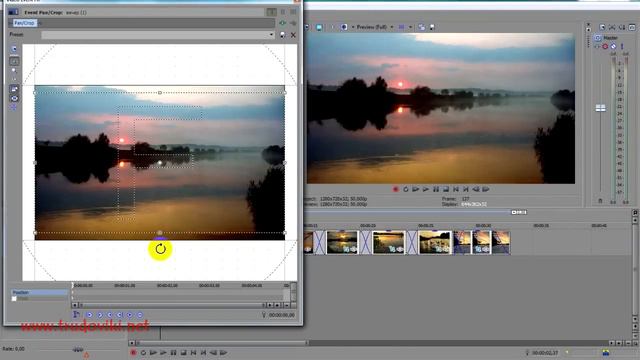Viewport: 640px width, 360px height.
Task: Click crop frame top-center handle
Action: [160, 93]
